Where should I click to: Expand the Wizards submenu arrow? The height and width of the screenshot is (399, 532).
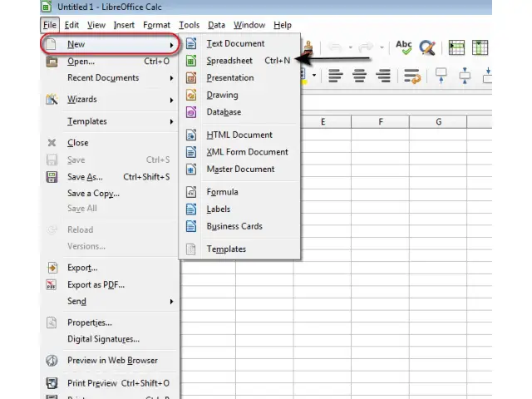pos(172,100)
